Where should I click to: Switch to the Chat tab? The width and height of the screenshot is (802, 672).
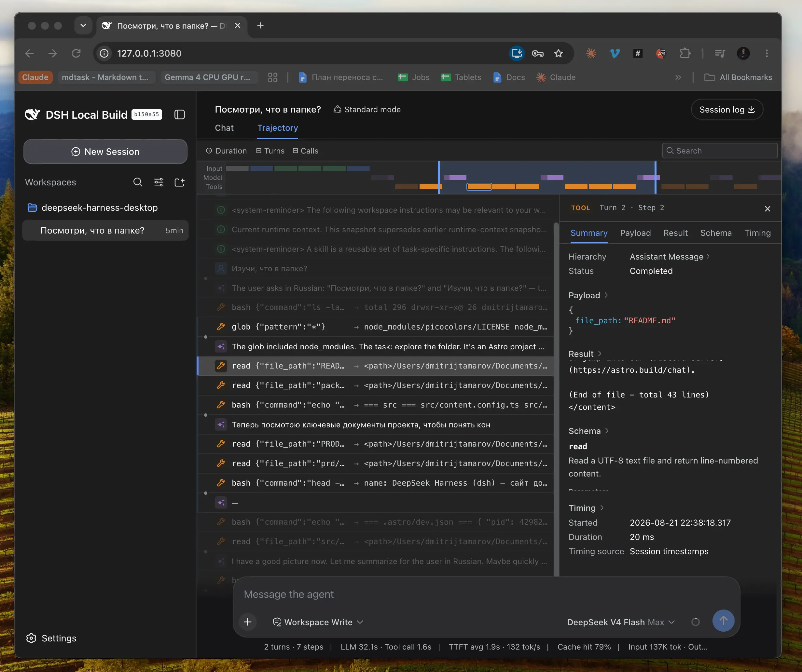point(224,128)
